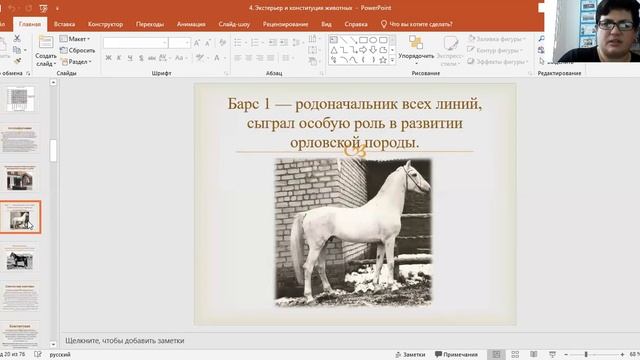The image size is (640, 360).
Task: Open the Справка ribbon tab
Action: tap(356, 24)
